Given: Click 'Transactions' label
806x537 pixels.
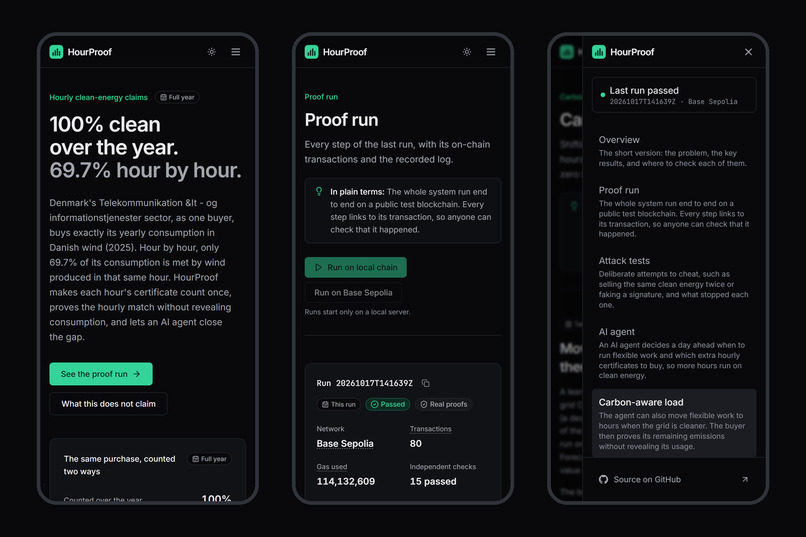Looking at the screenshot, I should 431,429.
